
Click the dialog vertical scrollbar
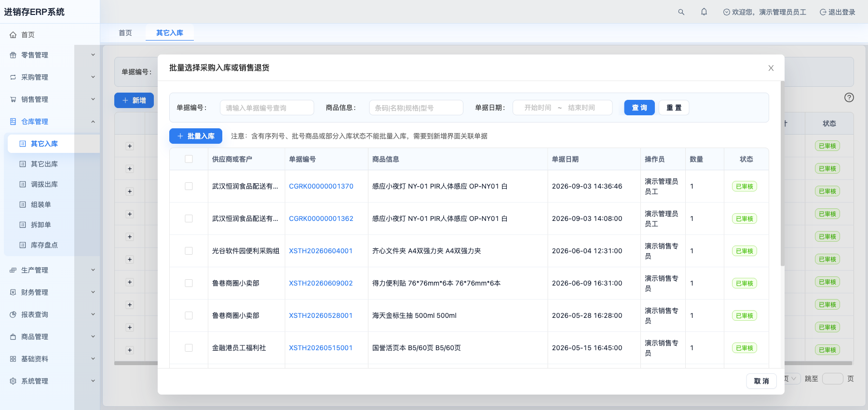[x=782, y=174]
